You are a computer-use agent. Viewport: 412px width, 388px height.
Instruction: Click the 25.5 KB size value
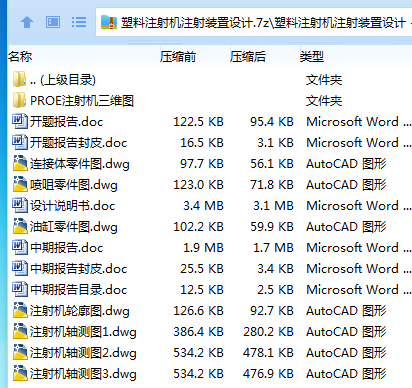(202, 269)
